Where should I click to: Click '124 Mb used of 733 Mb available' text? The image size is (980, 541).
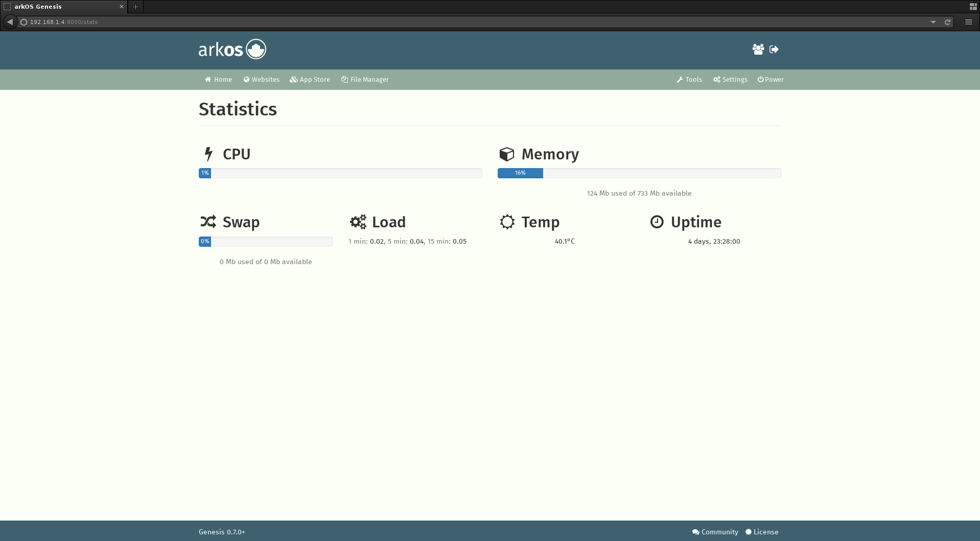tap(639, 194)
